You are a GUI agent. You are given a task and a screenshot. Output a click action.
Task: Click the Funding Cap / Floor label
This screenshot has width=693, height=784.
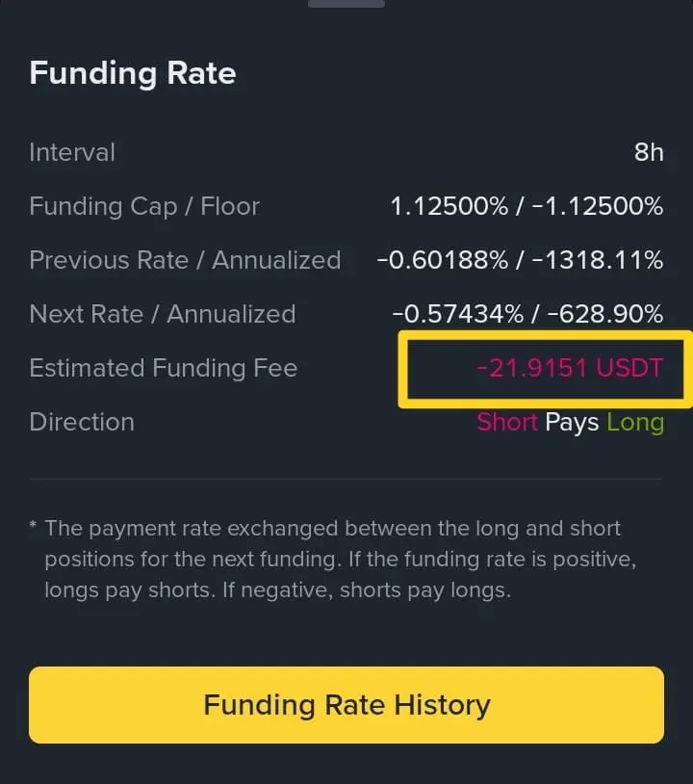(x=144, y=206)
